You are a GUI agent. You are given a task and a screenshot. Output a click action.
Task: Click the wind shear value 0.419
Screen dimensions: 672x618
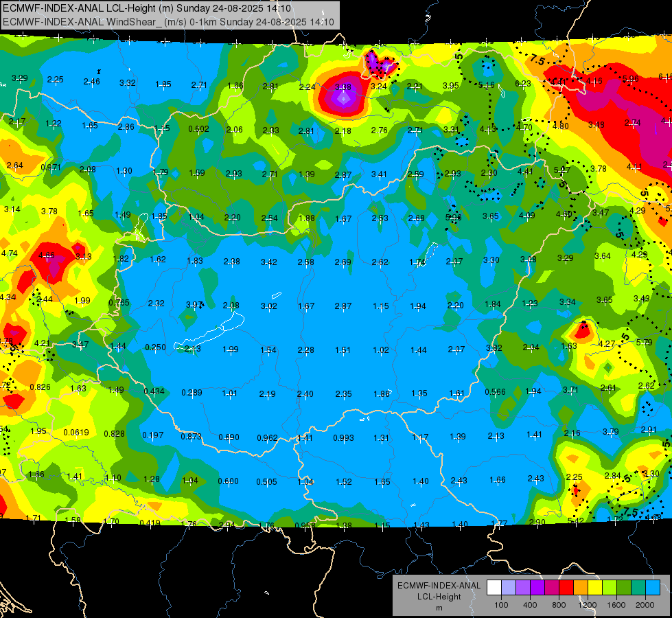[150, 523]
